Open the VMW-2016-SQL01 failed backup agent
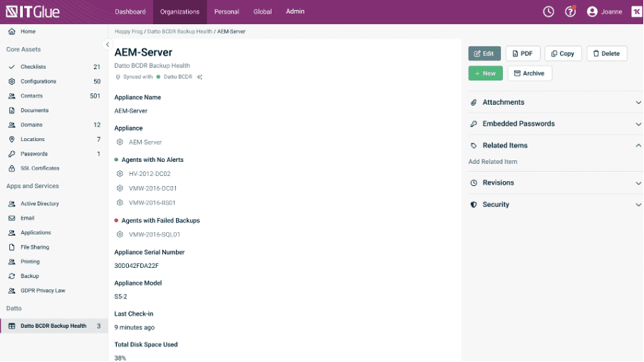 pyautogui.click(x=154, y=234)
